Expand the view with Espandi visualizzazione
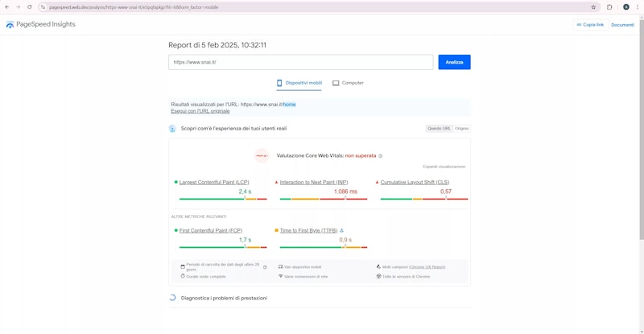This screenshot has height=334, width=644. (444, 167)
